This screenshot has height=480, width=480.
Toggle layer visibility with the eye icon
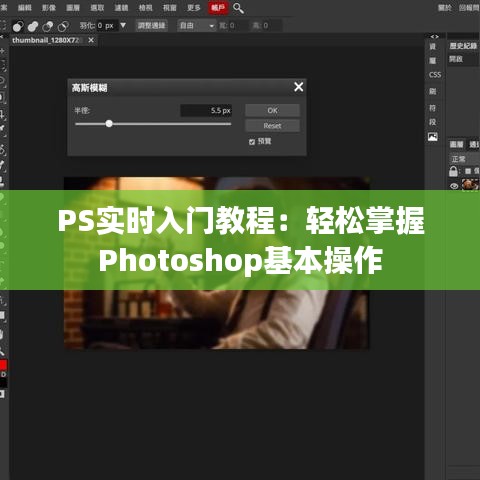pos(454,186)
